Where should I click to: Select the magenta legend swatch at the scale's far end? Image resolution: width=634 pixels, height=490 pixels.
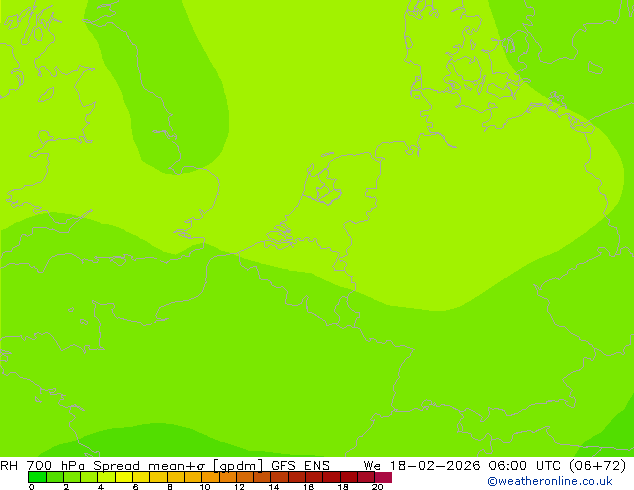[x=383, y=477]
